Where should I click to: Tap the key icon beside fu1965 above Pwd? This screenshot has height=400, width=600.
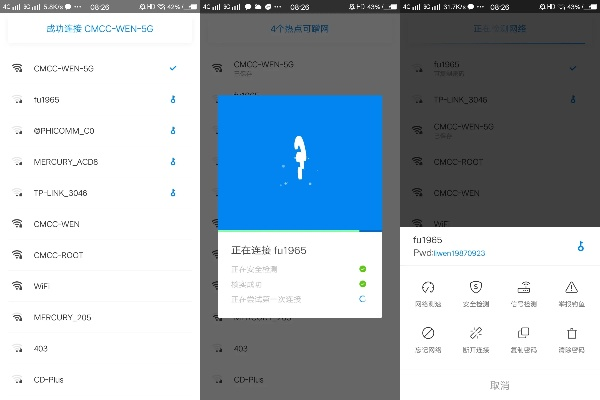579,246
